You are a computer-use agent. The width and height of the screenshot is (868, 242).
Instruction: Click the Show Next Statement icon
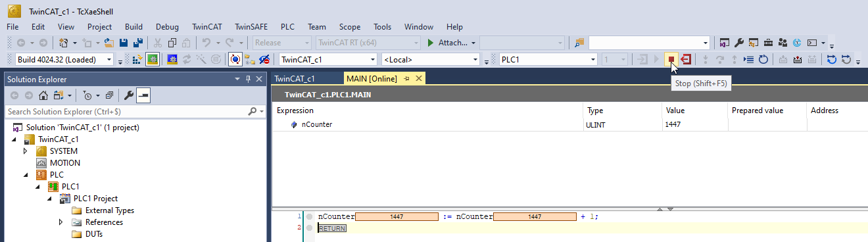[x=748, y=59]
